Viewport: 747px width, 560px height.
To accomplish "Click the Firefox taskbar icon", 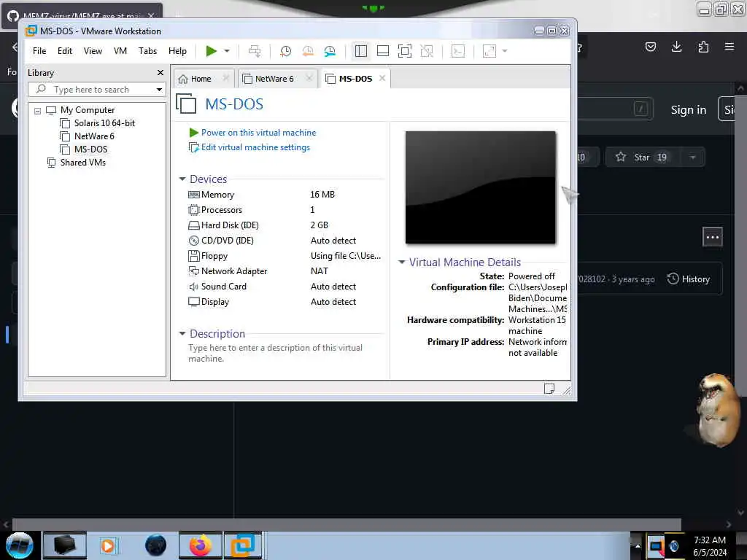I will pyautogui.click(x=201, y=545).
